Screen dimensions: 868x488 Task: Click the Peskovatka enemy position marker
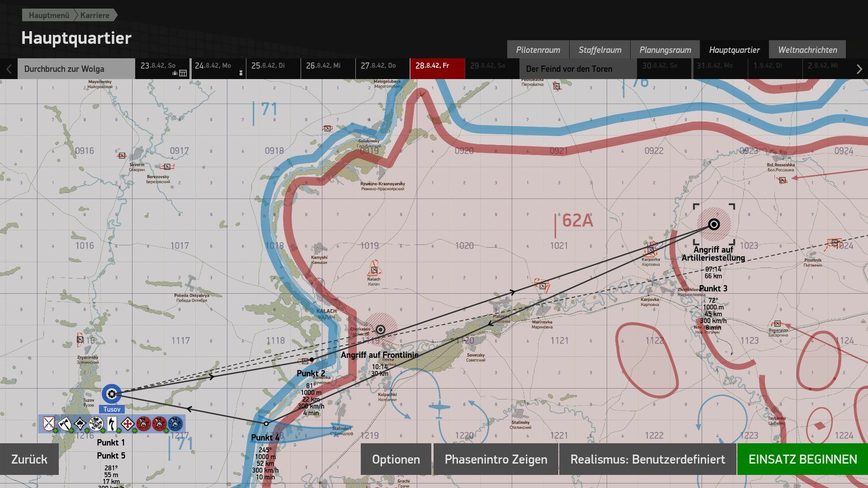pos(557,86)
